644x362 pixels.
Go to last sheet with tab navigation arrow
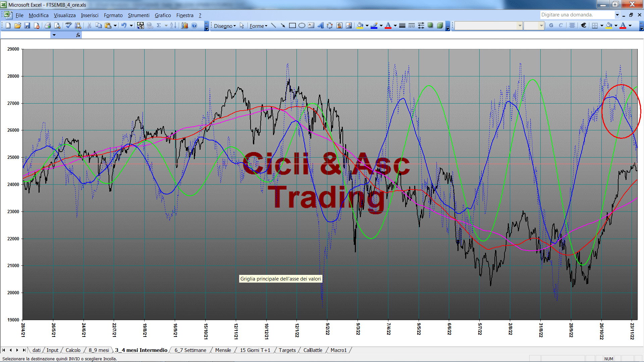pyautogui.click(x=24, y=350)
